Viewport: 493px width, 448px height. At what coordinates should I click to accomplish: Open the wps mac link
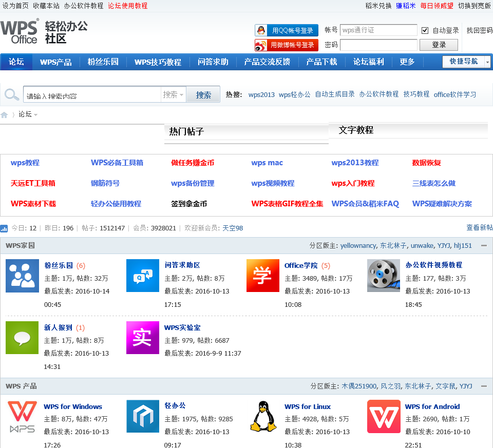267,163
